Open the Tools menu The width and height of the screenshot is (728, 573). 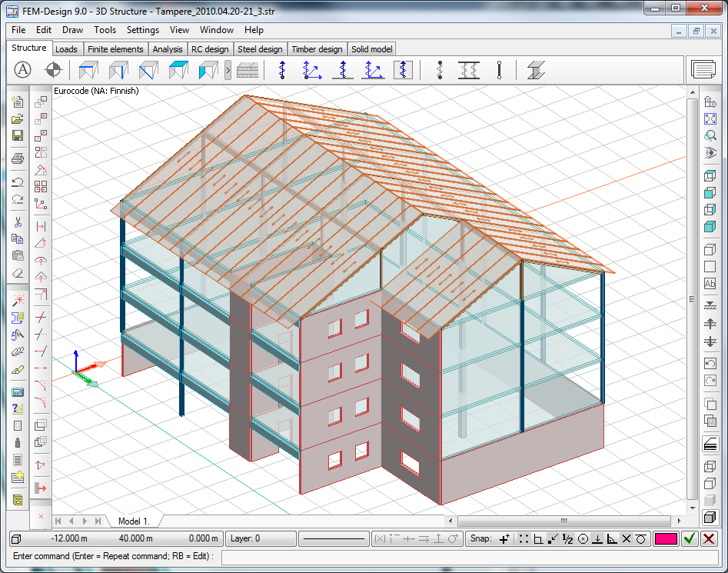(x=105, y=30)
